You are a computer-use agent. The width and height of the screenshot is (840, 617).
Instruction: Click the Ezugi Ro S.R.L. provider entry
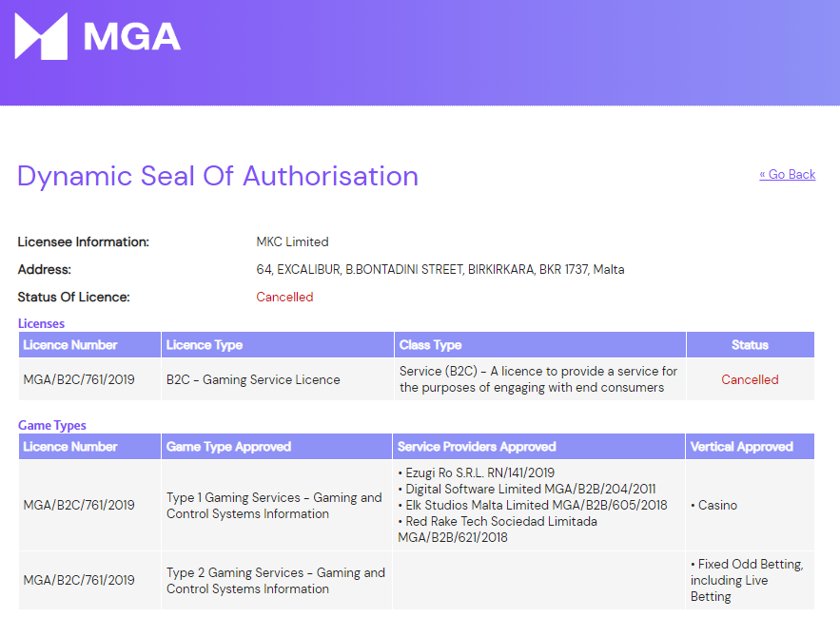[479, 472]
